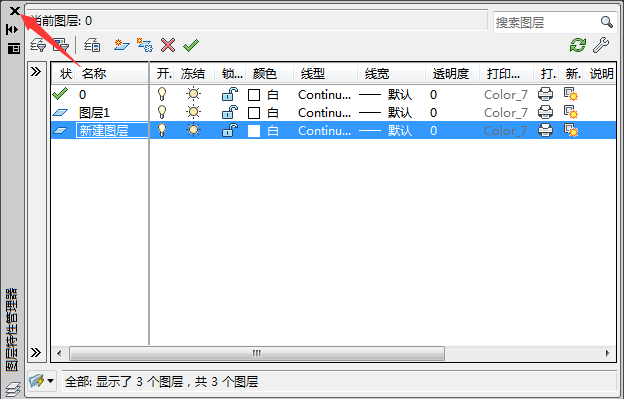This screenshot has height=399, width=624.
Task: Click the scrollbar right arrow
Action: tap(608, 353)
